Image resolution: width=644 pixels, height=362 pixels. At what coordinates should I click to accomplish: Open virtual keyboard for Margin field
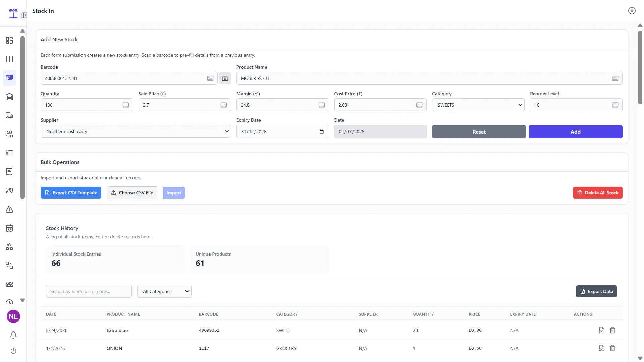[x=322, y=105]
